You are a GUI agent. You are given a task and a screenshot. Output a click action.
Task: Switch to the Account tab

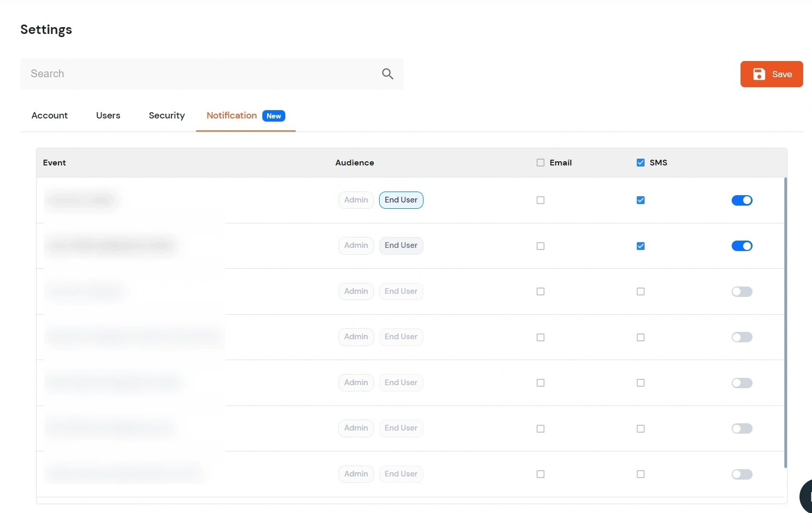click(x=50, y=115)
